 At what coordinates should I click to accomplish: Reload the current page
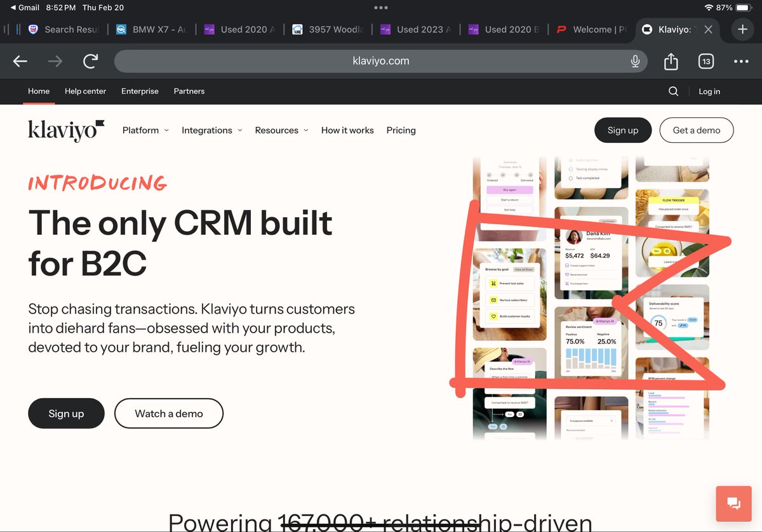click(x=90, y=61)
